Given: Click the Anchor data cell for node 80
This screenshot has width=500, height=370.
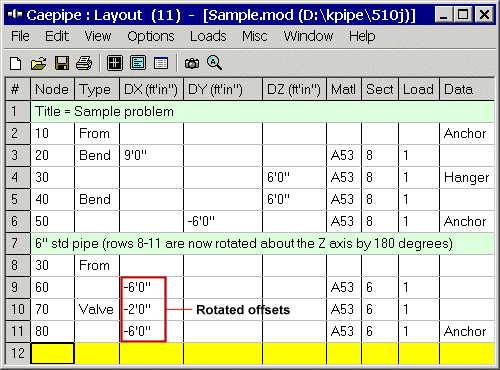Looking at the screenshot, I should (x=467, y=331).
